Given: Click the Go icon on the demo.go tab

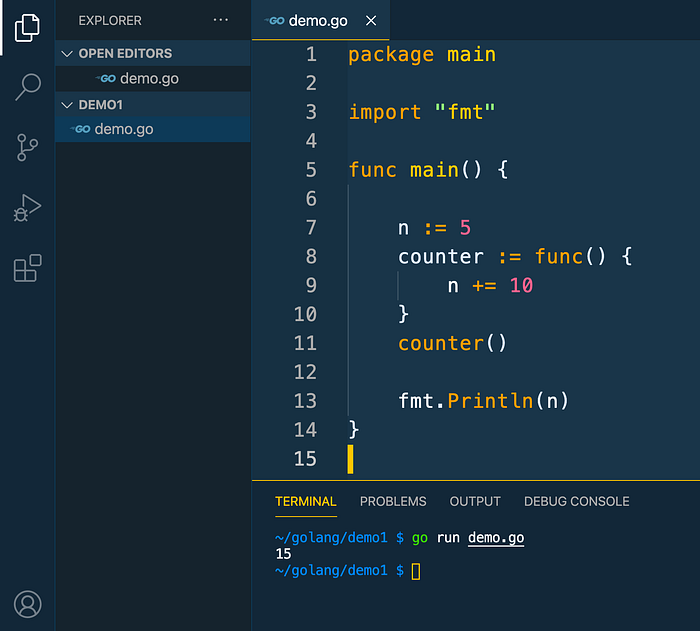Looking at the screenshot, I should click(x=275, y=21).
